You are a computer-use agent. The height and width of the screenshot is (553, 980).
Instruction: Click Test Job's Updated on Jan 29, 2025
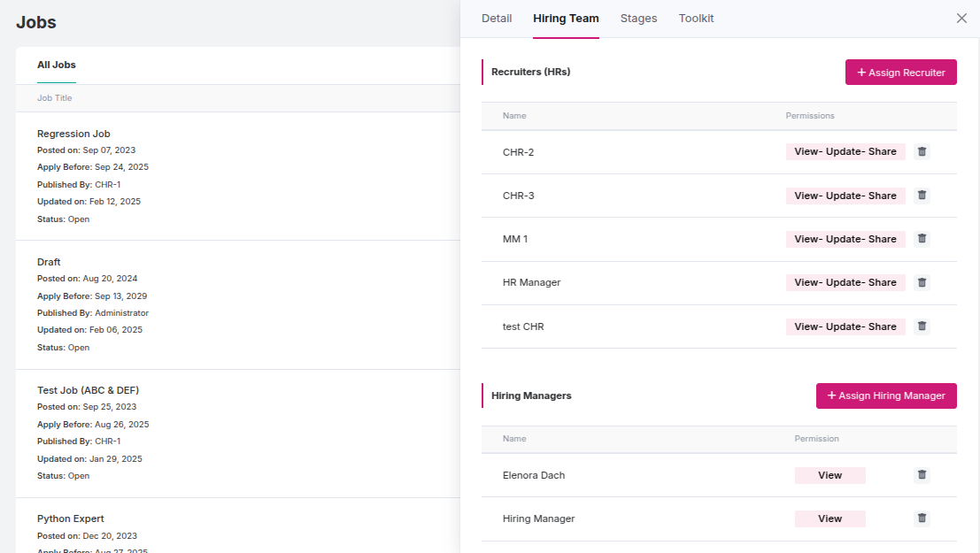(x=89, y=458)
